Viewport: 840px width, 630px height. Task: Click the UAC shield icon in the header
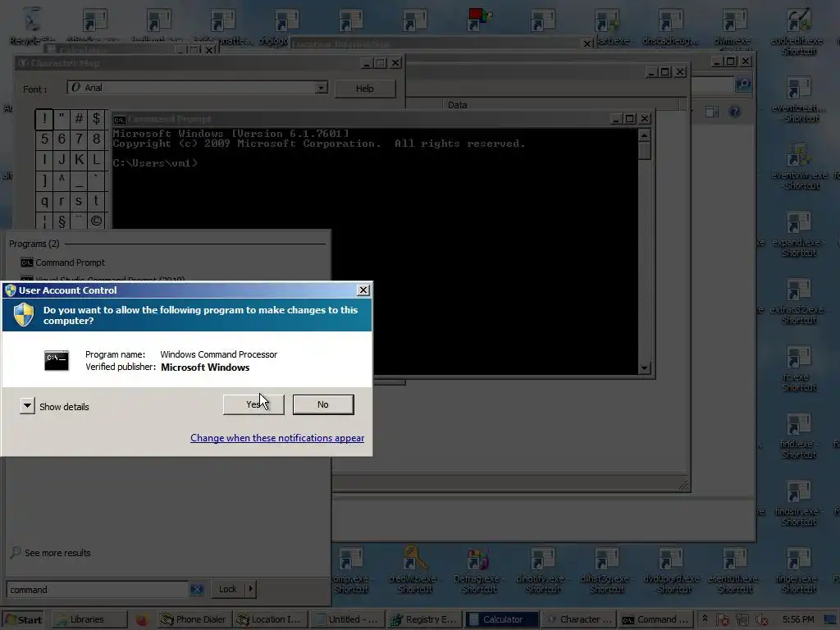click(x=24, y=314)
